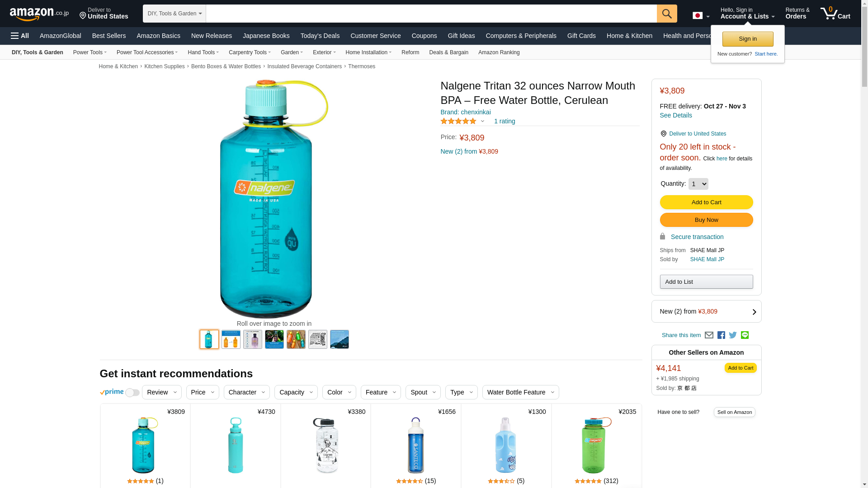
Task: Open Today's Deals in navigation bar
Action: [x=320, y=36]
